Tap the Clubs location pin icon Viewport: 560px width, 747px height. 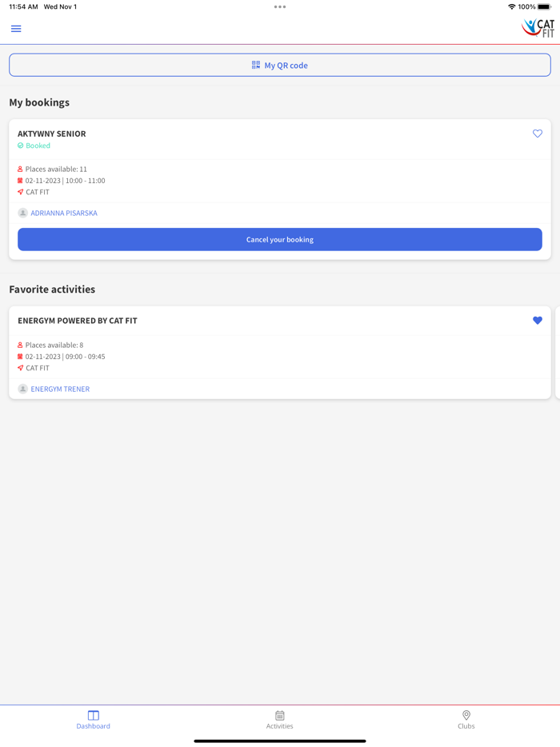point(466,715)
